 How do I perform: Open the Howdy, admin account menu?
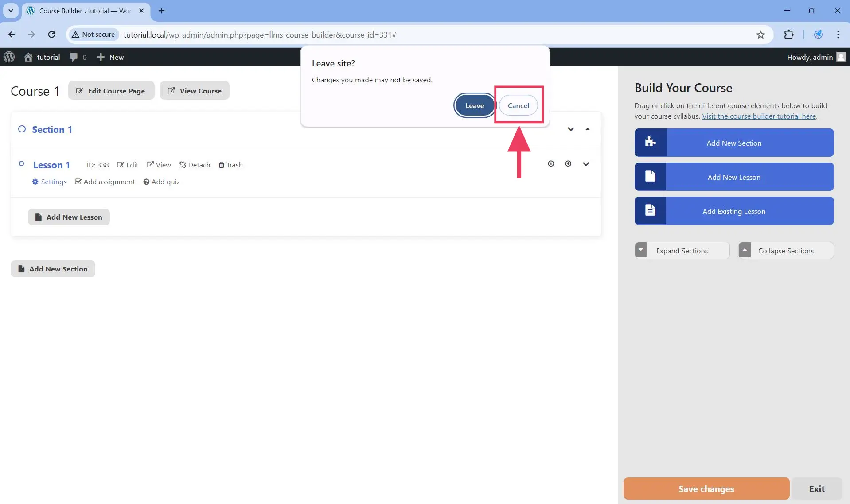(816, 57)
